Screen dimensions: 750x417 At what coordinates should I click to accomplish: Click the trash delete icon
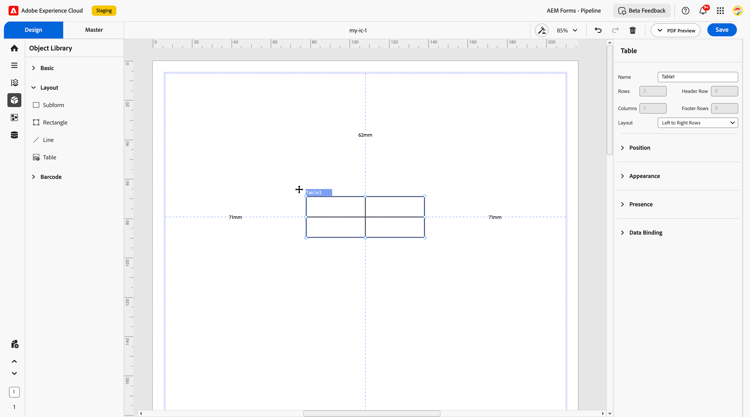point(632,30)
